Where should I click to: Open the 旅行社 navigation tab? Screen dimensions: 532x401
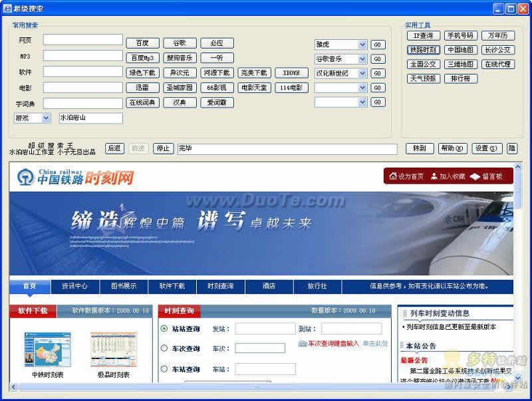[317, 286]
